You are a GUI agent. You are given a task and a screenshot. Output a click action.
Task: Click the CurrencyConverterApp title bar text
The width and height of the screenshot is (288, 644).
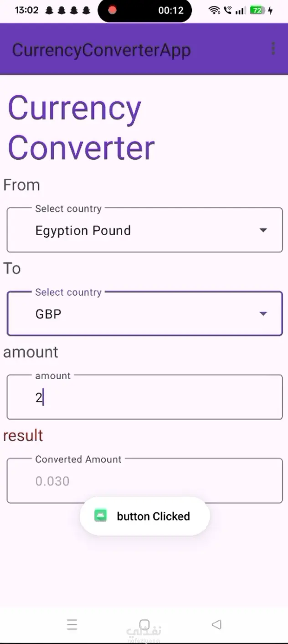coord(101,50)
